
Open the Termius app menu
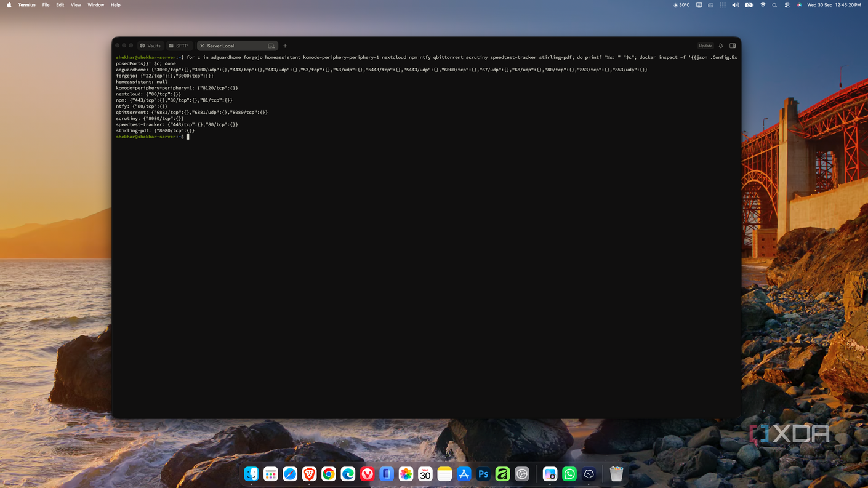(26, 5)
